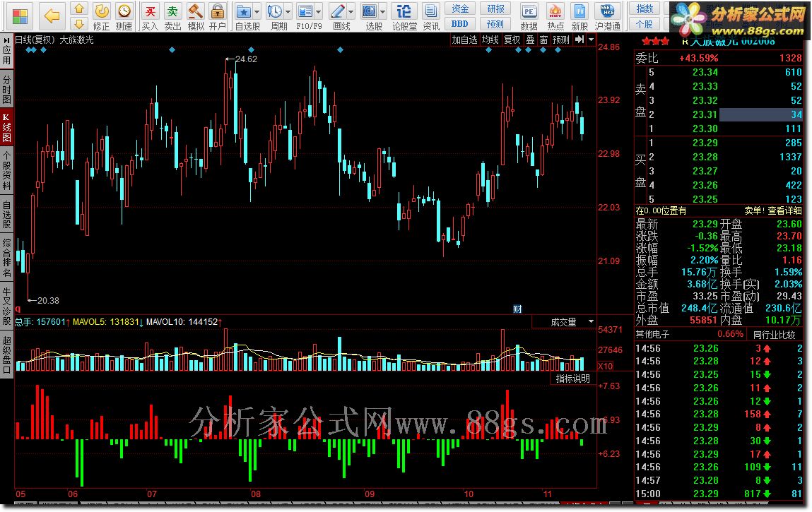
Task: Click the 财 finance marker on chart
Action: 517,309
